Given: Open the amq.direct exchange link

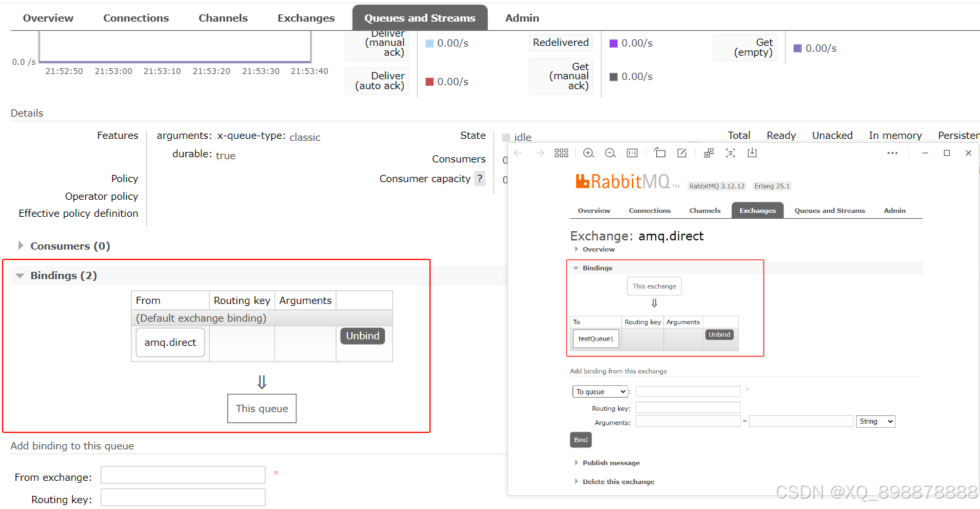Looking at the screenshot, I should pyautogui.click(x=170, y=343).
